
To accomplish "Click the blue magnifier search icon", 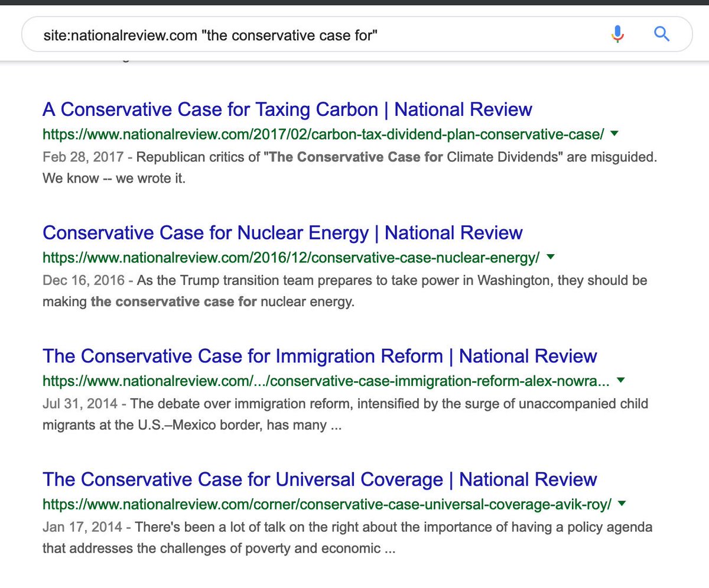I will (662, 34).
